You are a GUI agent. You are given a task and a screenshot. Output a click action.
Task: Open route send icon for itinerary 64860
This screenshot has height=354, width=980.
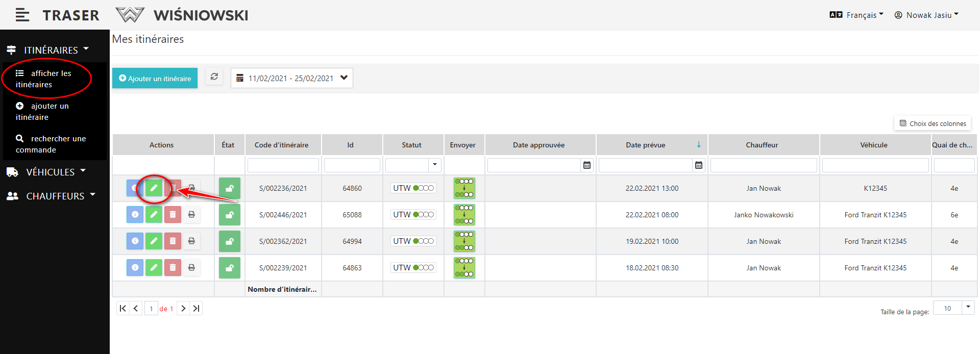pos(464,188)
